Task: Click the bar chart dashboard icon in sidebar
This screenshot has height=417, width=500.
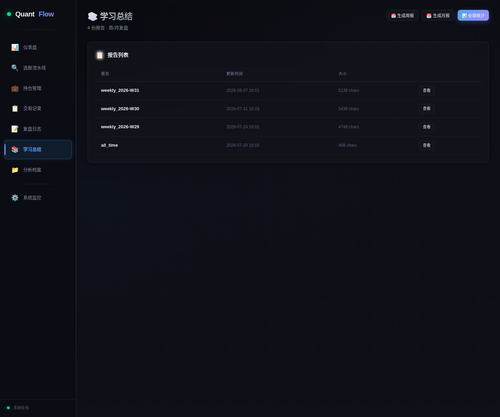Action: pos(15,47)
